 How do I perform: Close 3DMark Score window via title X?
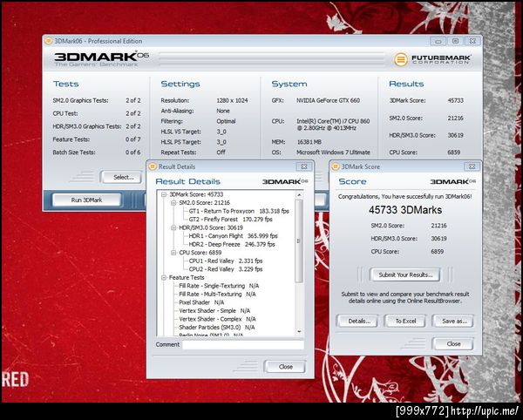click(472, 166)
